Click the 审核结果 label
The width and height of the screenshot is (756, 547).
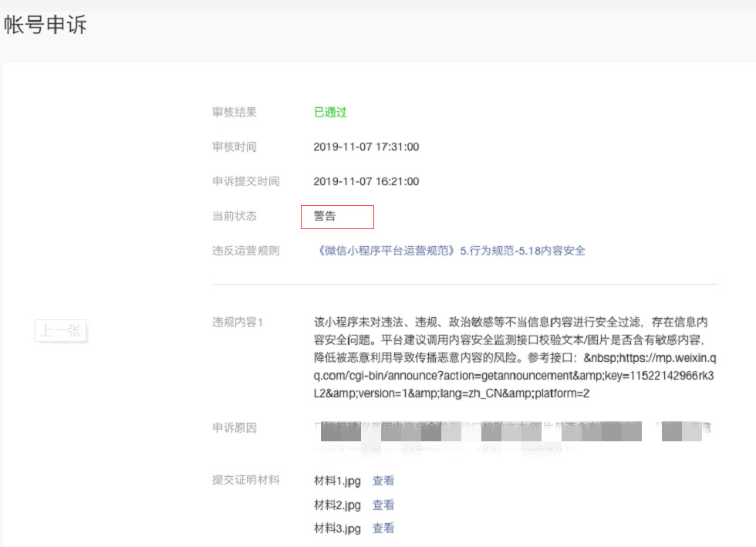click(235, 113)
